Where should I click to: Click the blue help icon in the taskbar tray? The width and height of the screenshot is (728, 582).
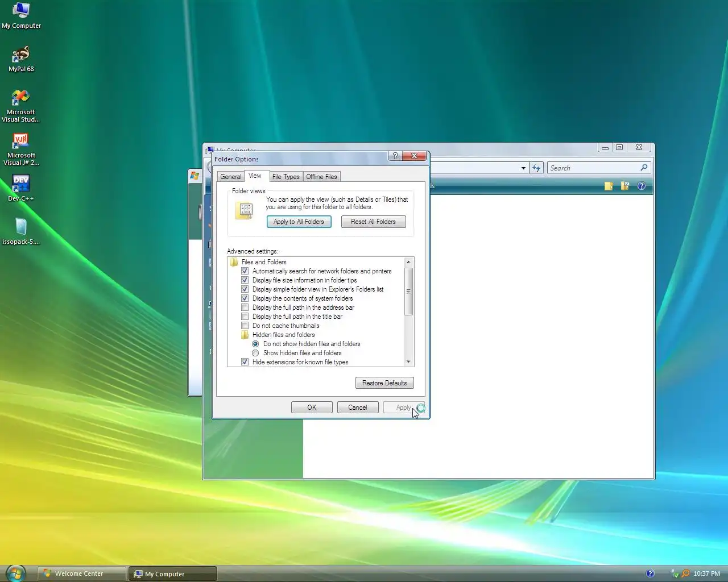pos(650,573)
